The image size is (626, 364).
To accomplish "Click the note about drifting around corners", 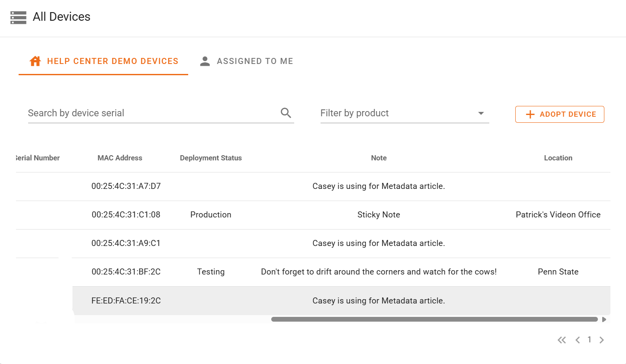I will (379, 271).
